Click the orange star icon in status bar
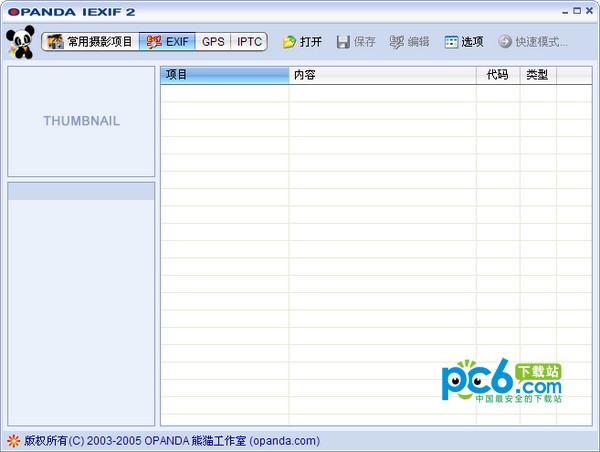 13,441
